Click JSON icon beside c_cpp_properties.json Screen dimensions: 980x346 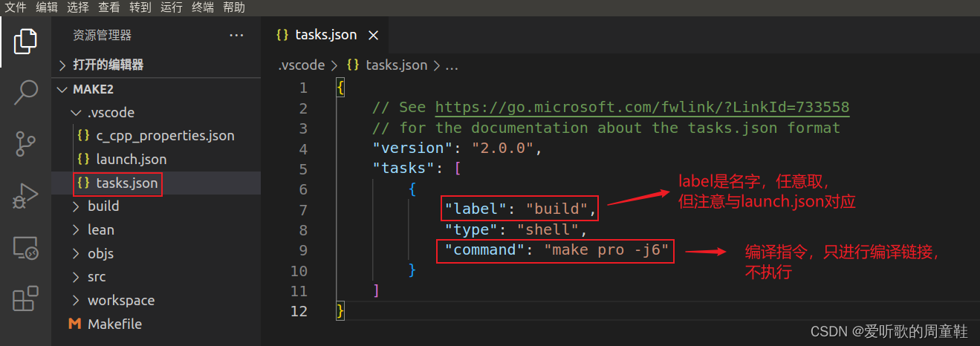coord(83,136)
